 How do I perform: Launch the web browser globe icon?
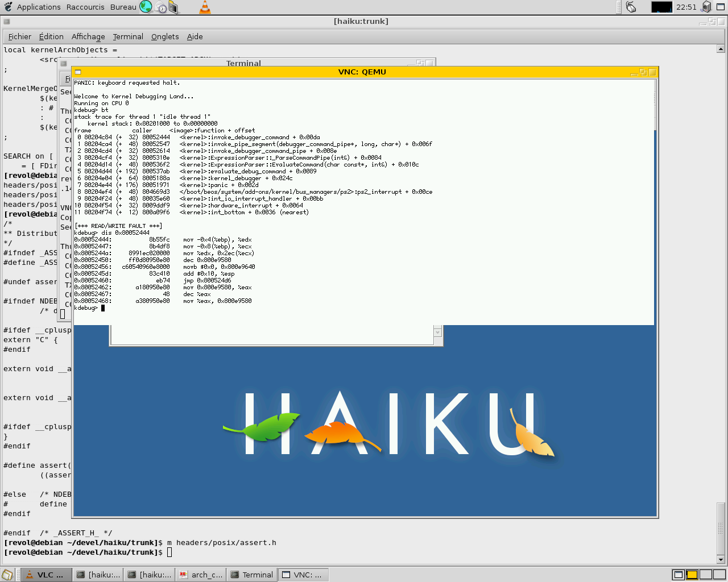click(146, 7)
